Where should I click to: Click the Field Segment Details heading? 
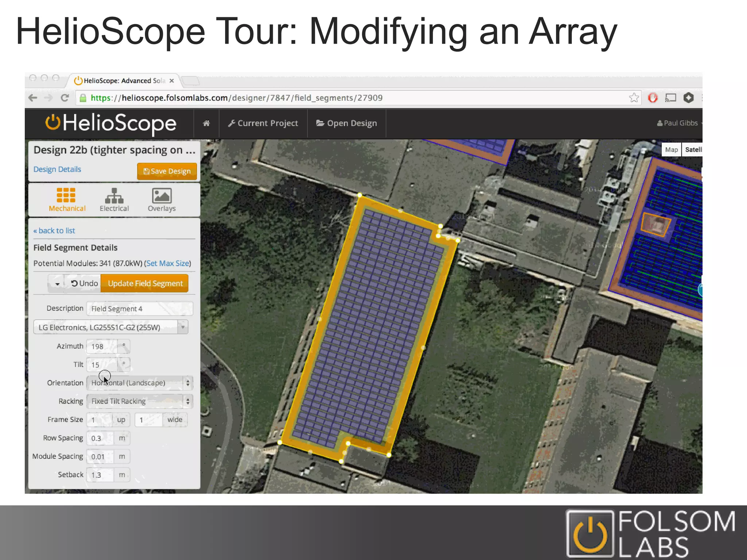(76, 248)
